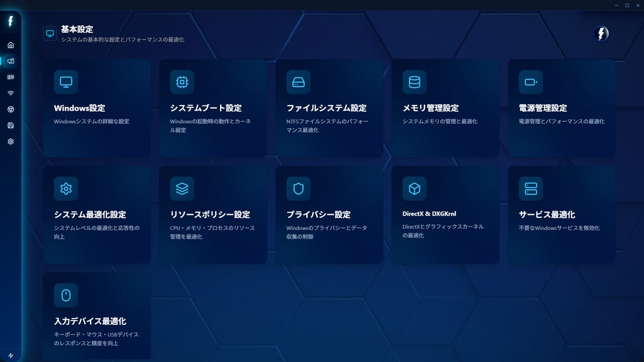This screenshot has width=644, height=362.
Task: Click description 電源管理とパフォーマンスの最適化
Action: [x=562, y=121]
